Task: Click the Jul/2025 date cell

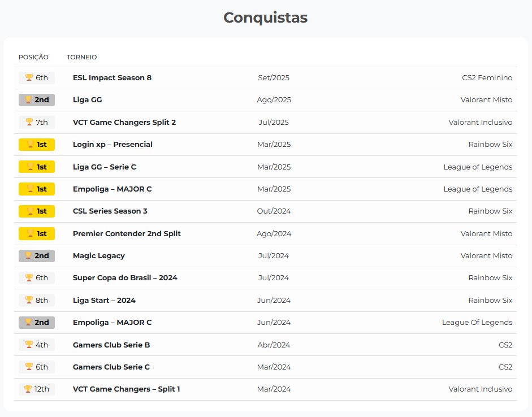Action: coord(274,122)
